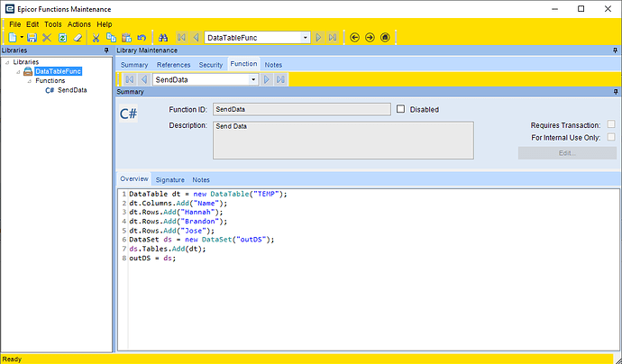Click the Function ID field
622x364 pixels.
tap(301, 109)
